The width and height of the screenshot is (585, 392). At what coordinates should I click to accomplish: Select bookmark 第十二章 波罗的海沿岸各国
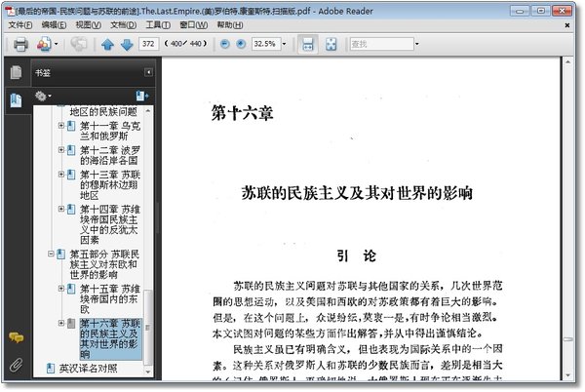pos(110,155)
